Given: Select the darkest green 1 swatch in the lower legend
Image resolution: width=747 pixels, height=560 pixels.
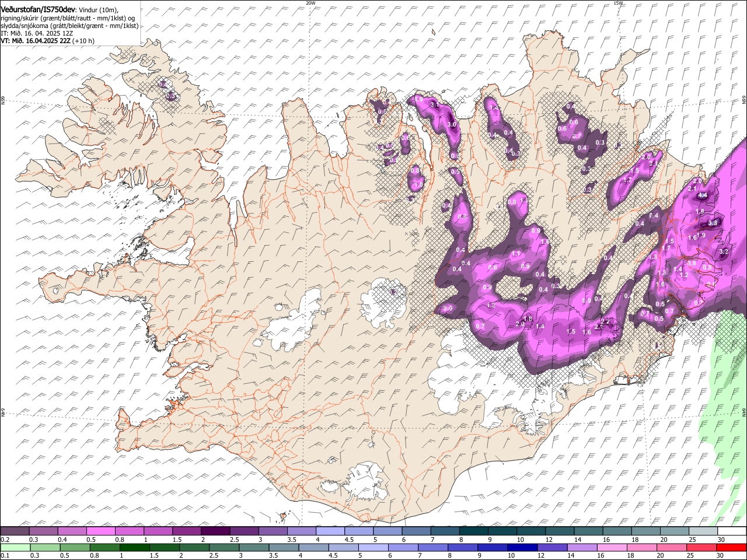Looking at the screenshot, I should 134,547.
